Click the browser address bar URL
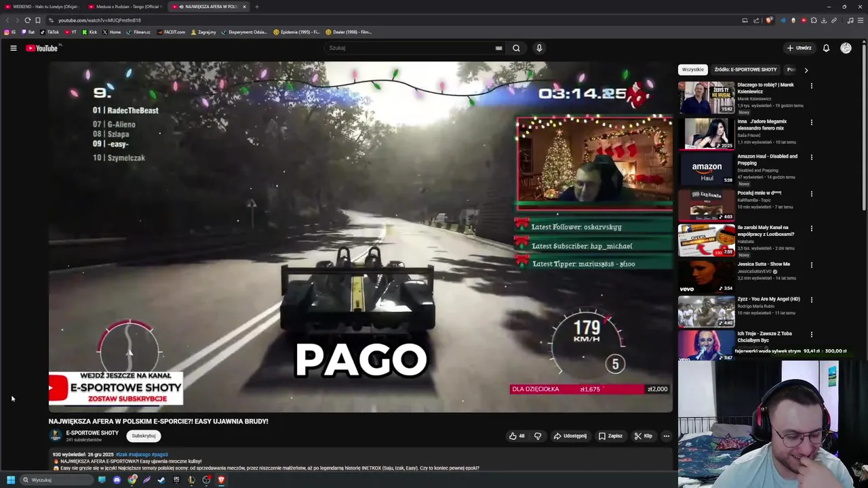 tap(100, 20)
